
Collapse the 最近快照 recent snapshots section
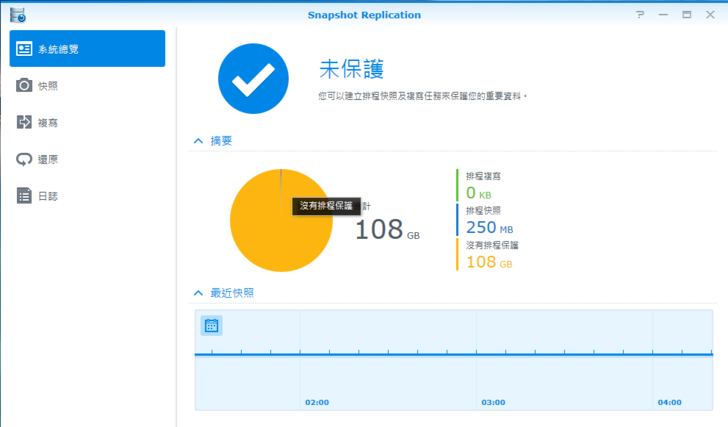coord(198,292)
